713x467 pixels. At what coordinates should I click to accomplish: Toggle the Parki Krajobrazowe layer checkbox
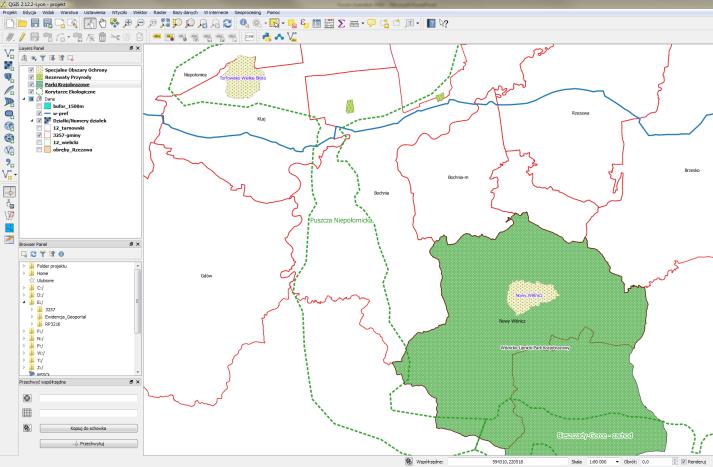tap(31, 85)
